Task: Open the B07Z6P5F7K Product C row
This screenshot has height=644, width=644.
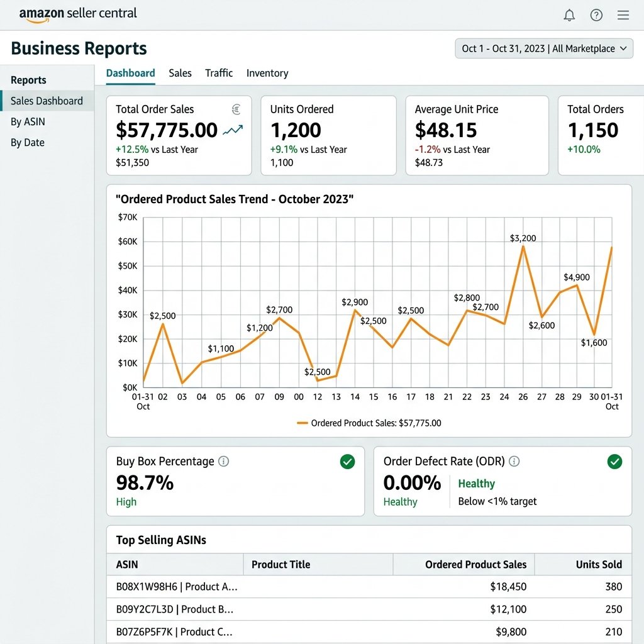Action: point(369,631)
